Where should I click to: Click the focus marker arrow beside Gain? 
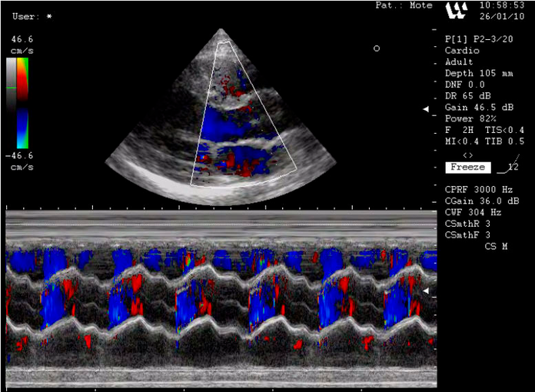tap(426, 109)
